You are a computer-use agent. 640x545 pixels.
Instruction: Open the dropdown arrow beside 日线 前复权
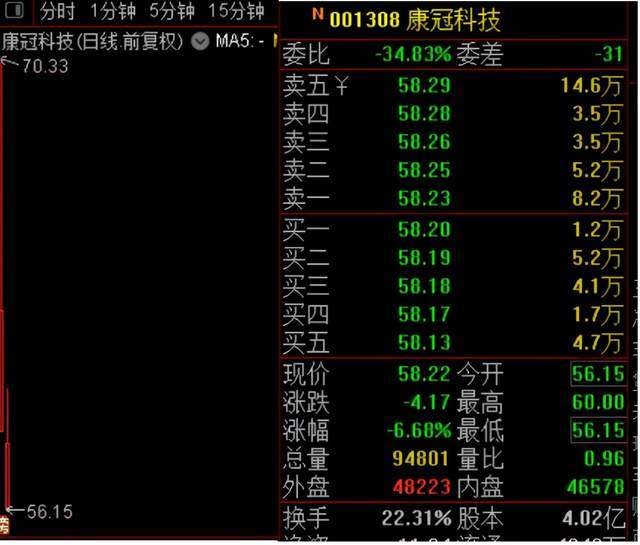tap(200, 42)
